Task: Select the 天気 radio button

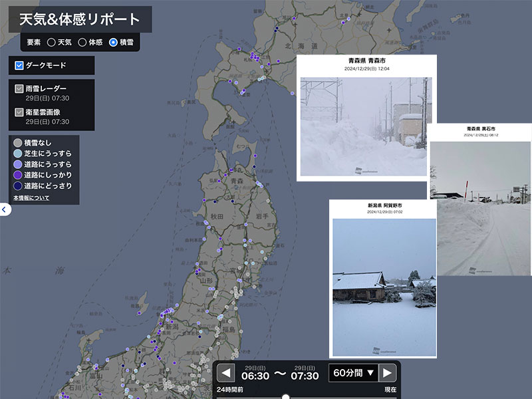Action: tap(51, 43)
